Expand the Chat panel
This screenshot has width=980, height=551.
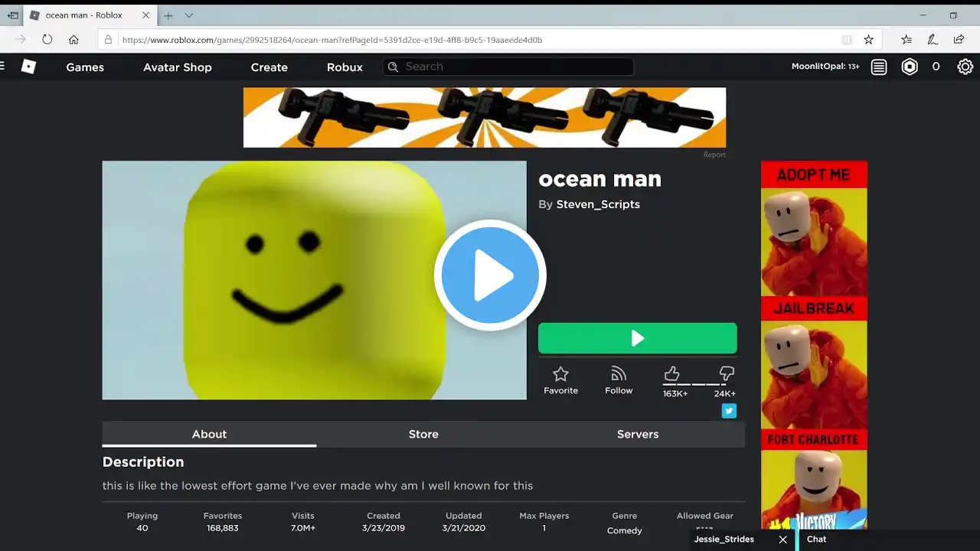[889, 540]
